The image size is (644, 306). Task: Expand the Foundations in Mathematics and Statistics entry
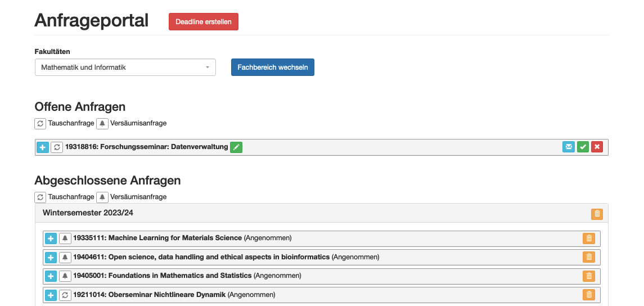coord(51,276)
